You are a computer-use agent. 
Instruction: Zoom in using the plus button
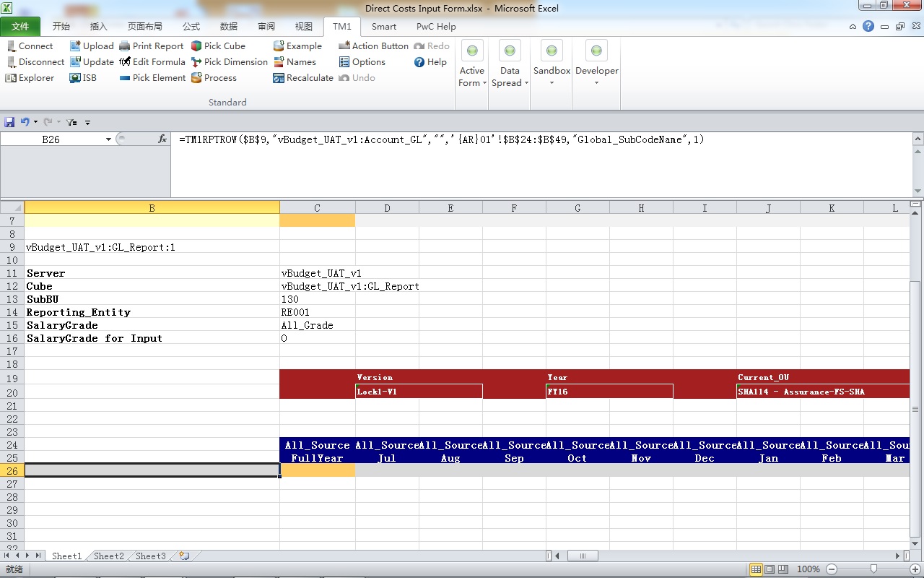tap(916, 569)
